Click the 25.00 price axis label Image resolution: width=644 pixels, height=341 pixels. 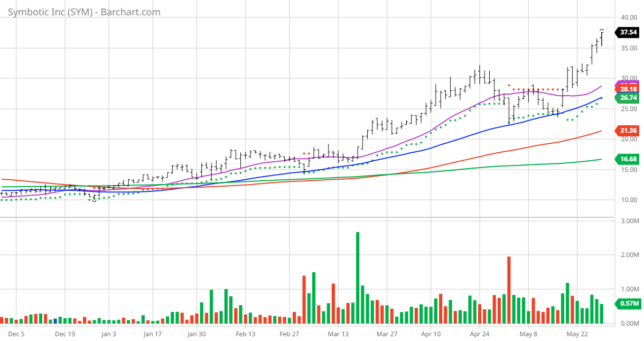[x=628, y=109]
